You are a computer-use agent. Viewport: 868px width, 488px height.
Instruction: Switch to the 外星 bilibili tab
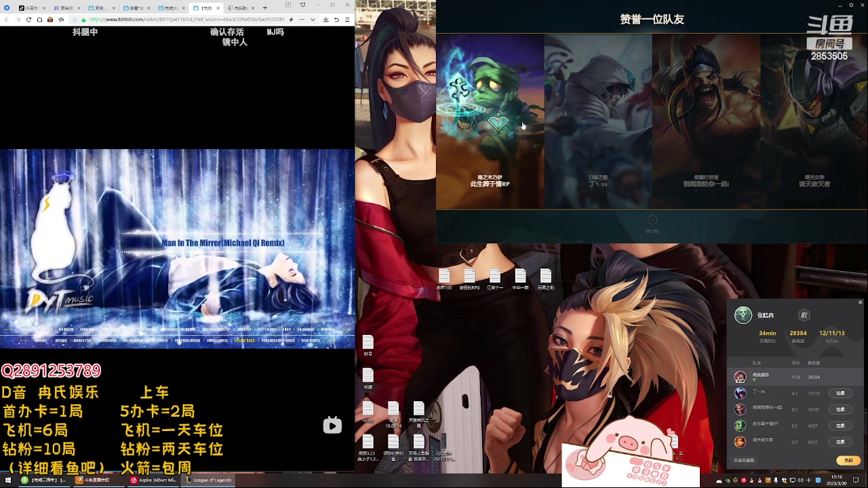136,8
